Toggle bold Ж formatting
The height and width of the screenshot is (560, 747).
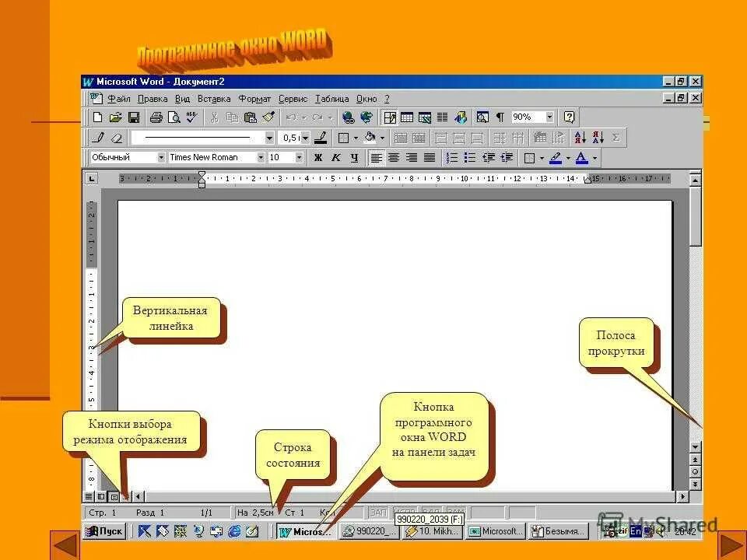[317, 158]
